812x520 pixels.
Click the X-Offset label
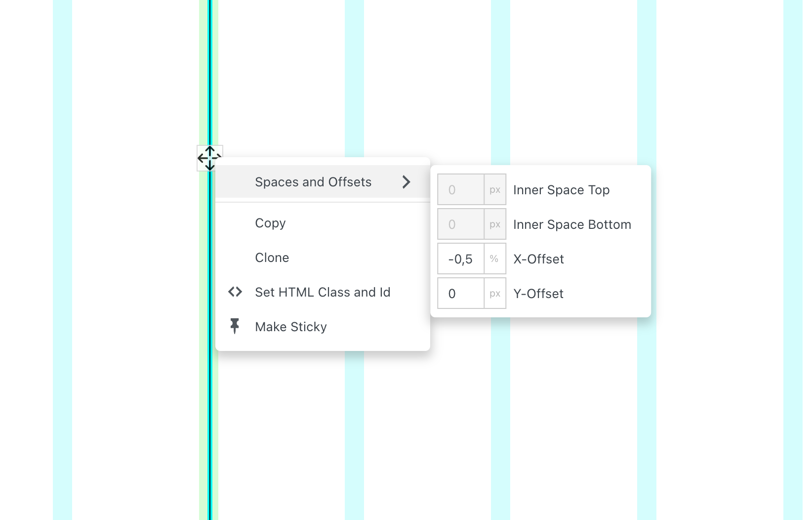pyautogui.click(x=538, y=259)
